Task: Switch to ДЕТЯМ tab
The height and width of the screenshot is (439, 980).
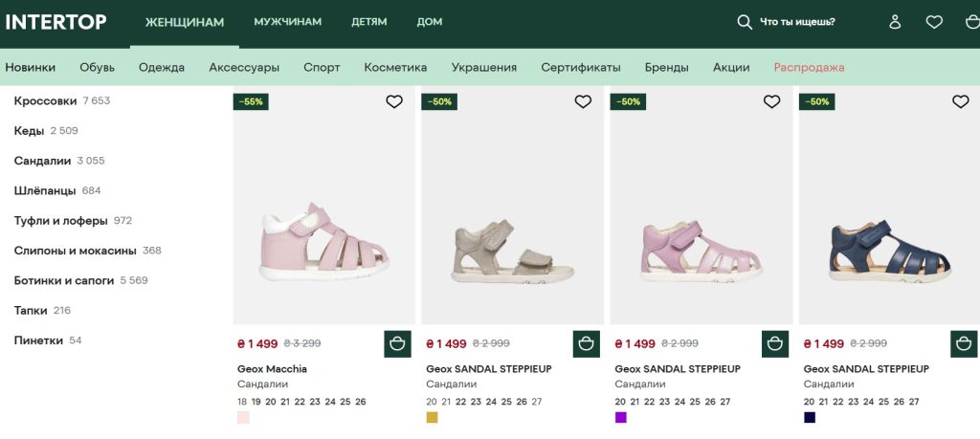Action: pos(368,22)
